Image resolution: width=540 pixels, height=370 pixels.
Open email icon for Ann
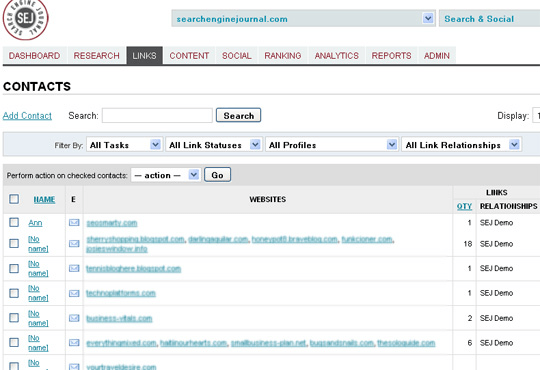coord(74,223)
